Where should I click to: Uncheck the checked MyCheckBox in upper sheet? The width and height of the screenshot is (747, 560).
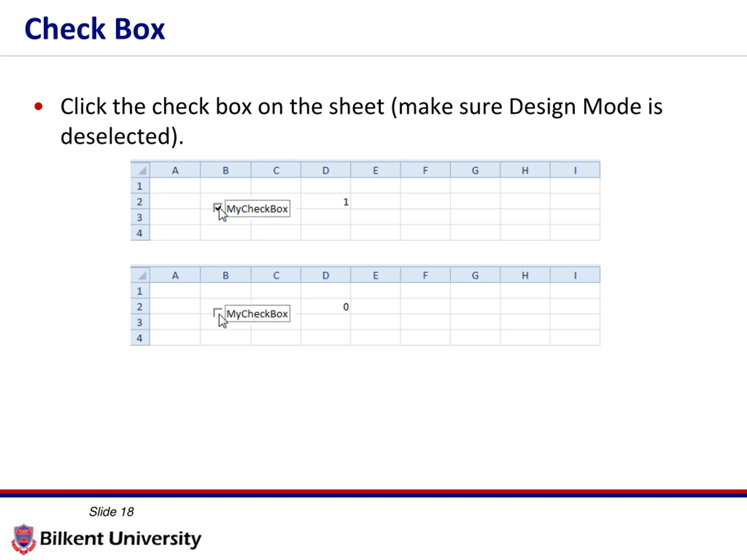point(217,208)
